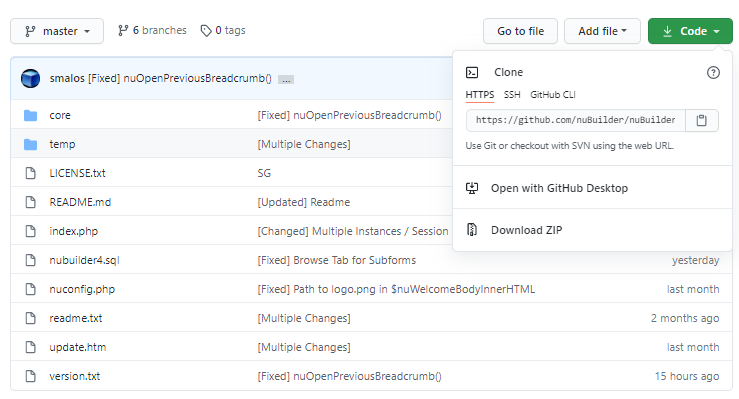Screen dimensions: 739x399
Task: Select Download ZIP option
Action: click(x=526, y=230)
